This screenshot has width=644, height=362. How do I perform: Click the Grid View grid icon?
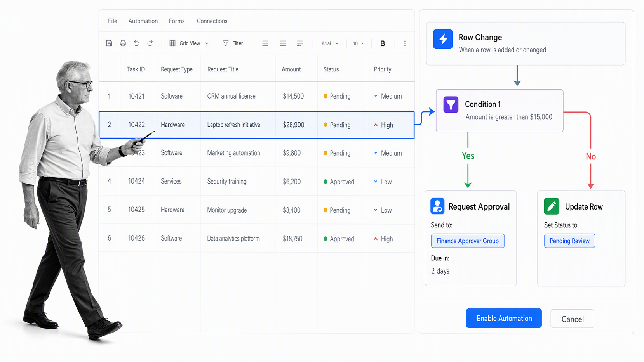pyautogui.click(x=172, y=43)
